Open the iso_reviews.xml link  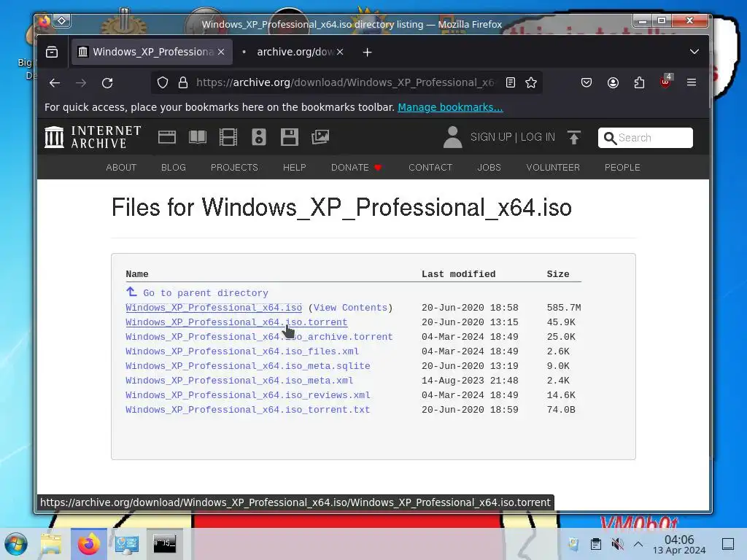pos(248,395)
